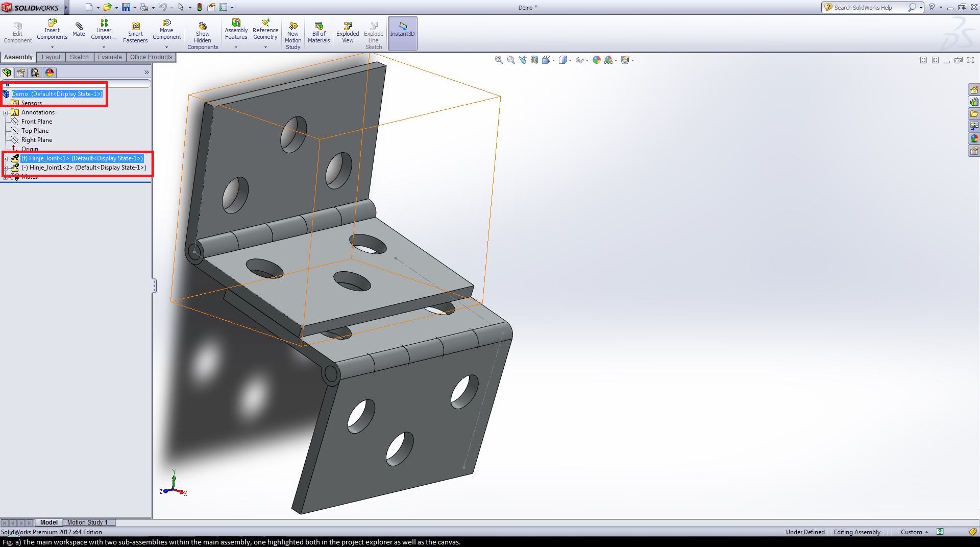The image size is (980, 547).
Task: Toggle the Instant3D button
Action: [x=403, y=33]
